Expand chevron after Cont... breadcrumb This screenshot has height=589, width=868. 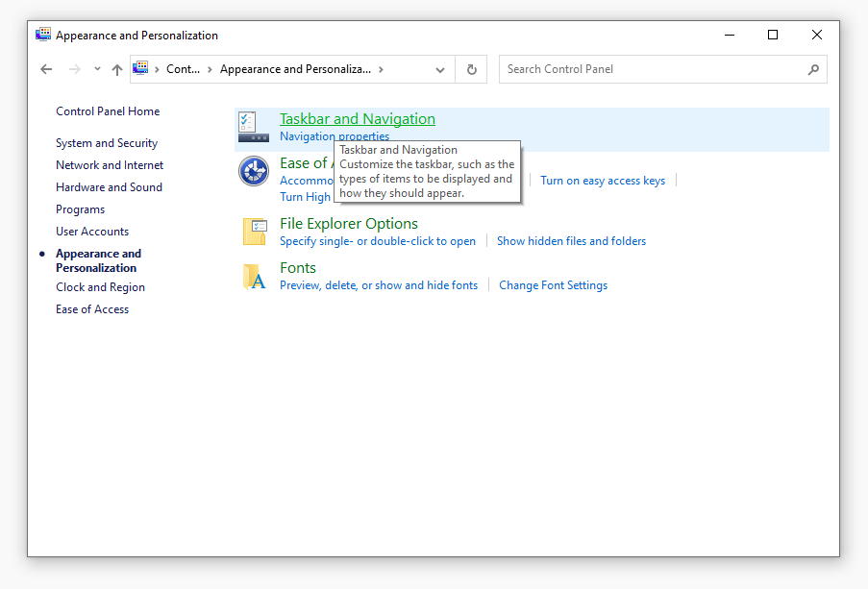coord(210,69)
